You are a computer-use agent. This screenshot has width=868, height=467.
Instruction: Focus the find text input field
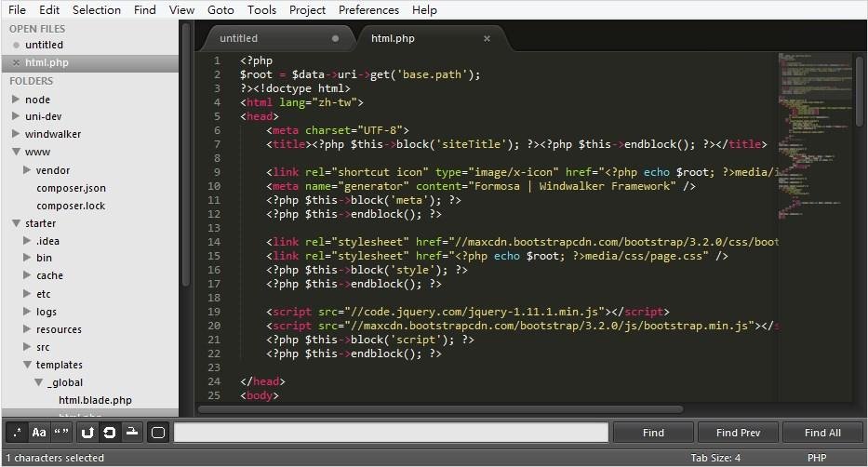391,433
